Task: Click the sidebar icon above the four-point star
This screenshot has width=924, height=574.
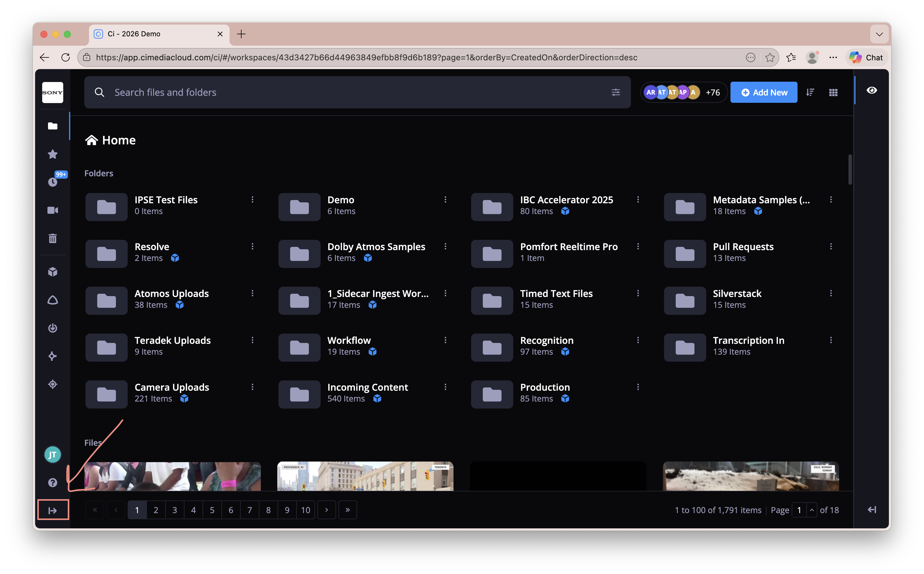Action: coord(53,328)
